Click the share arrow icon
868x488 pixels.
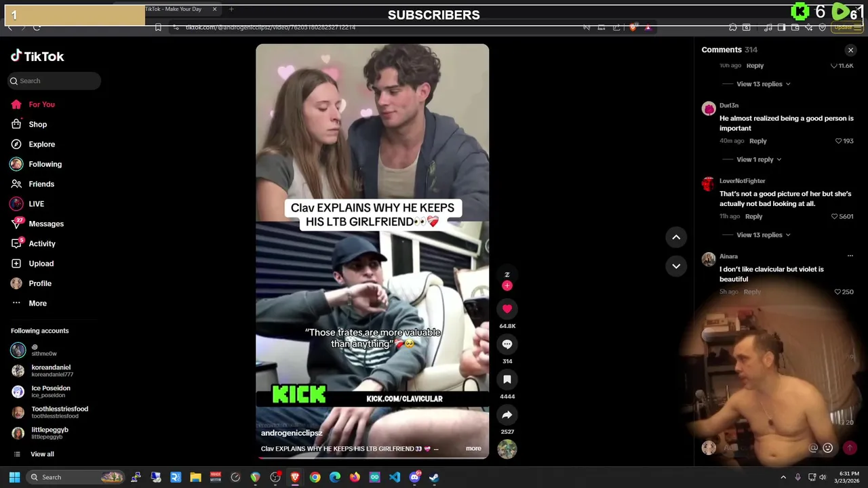tap(507, 414)
